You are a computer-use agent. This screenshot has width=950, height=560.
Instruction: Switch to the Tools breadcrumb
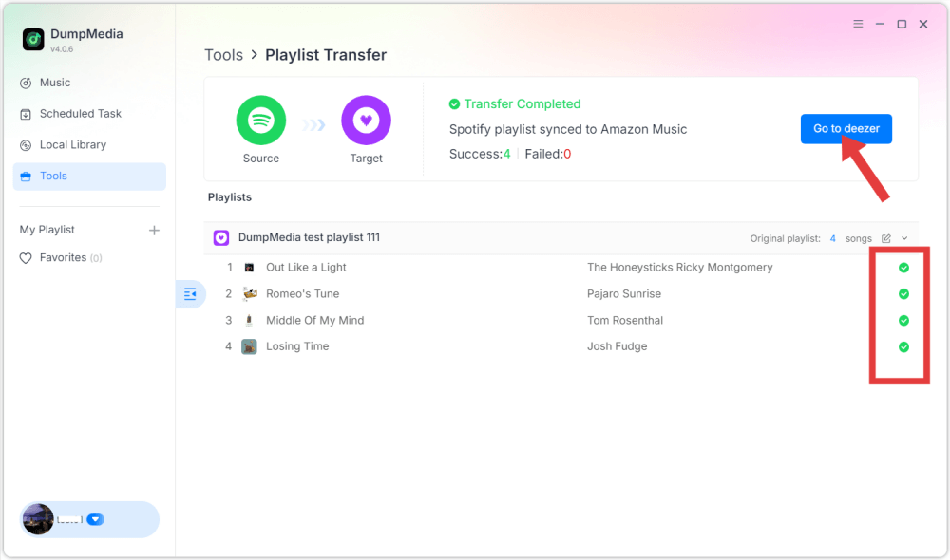[223, 54]
